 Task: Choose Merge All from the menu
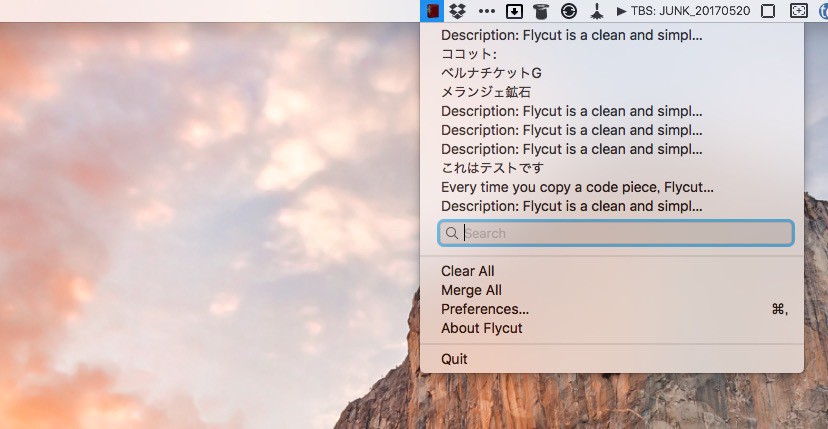click(612, 290)
